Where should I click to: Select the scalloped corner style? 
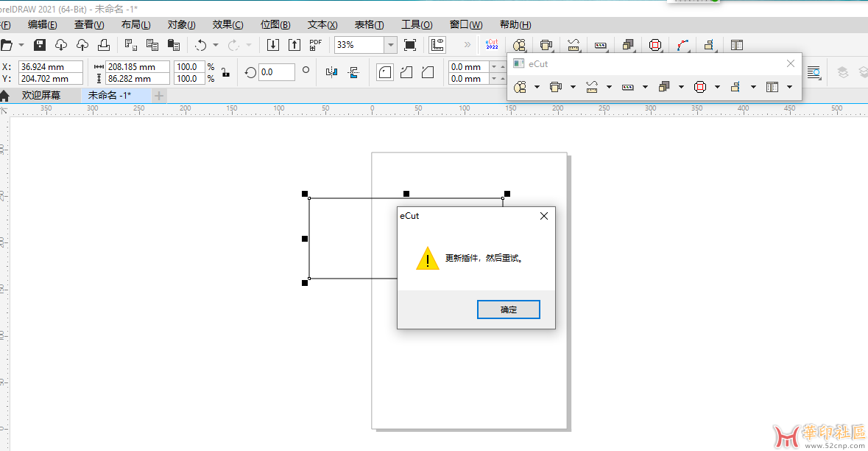[407, 72]
